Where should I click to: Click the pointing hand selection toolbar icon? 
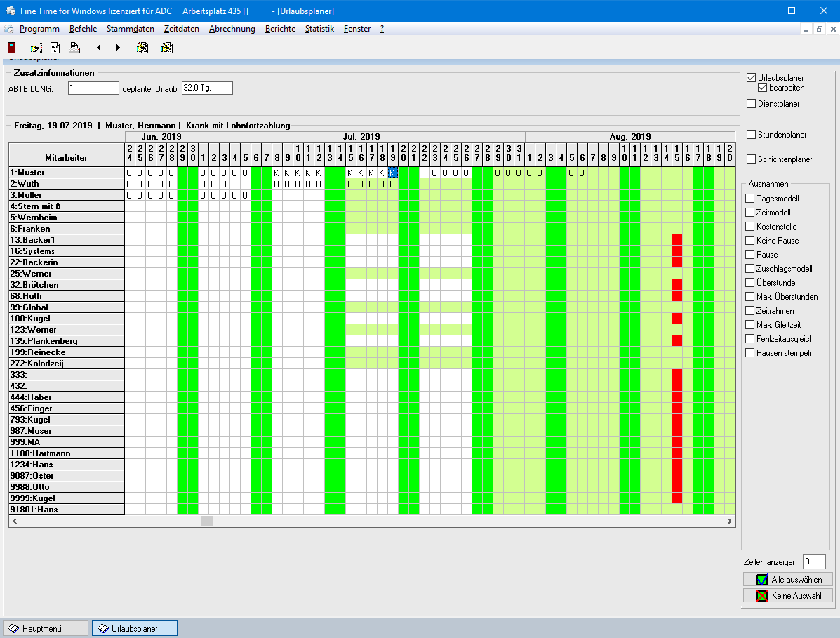[x=36, y=48]
